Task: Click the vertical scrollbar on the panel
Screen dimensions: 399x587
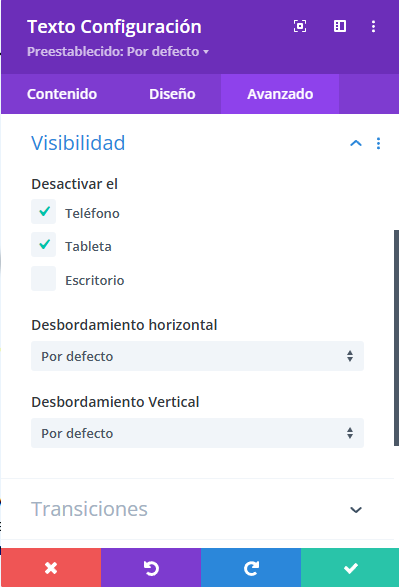Action: (x=396, y=338)
